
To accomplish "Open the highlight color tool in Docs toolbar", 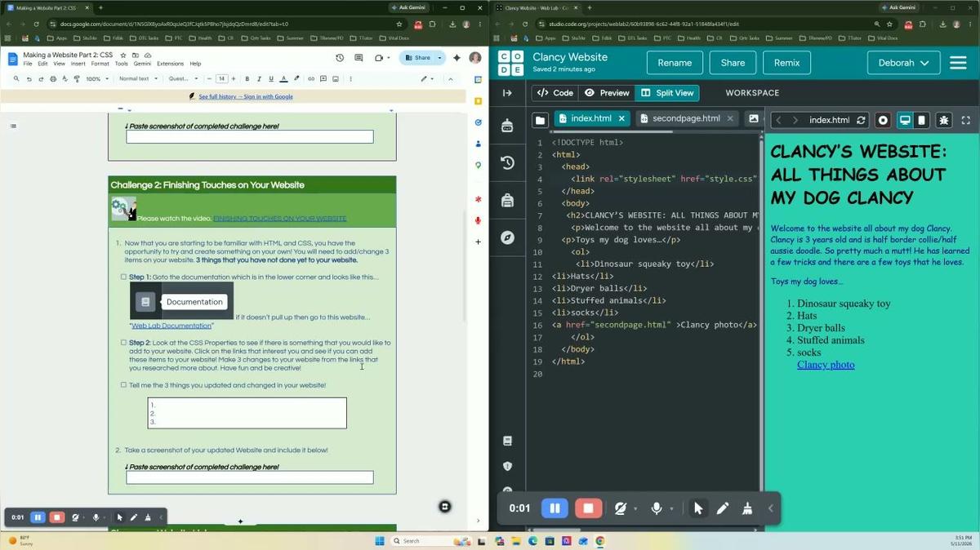I will click(296, 79).
